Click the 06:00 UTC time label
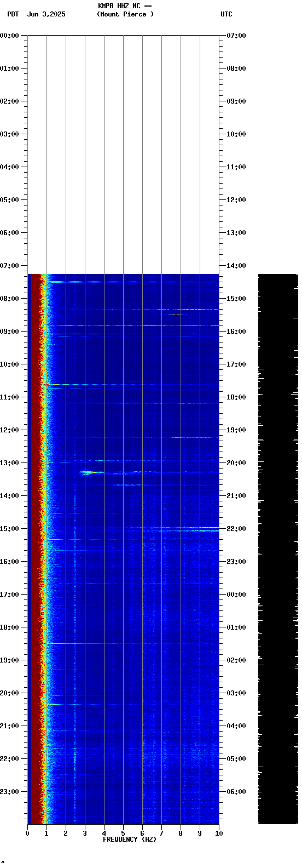Screen dimensions: 302x868 point(236,792)
